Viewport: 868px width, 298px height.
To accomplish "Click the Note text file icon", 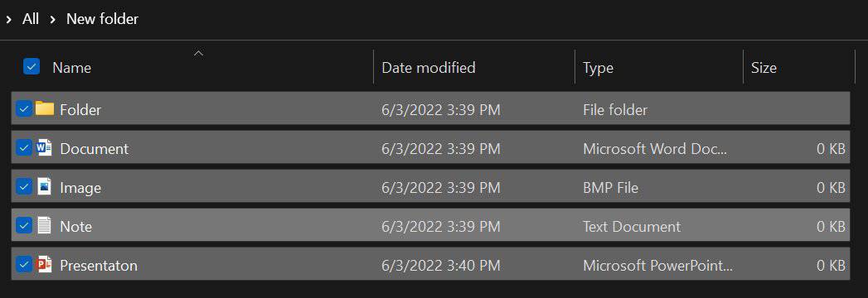I will tap(44, 225).
